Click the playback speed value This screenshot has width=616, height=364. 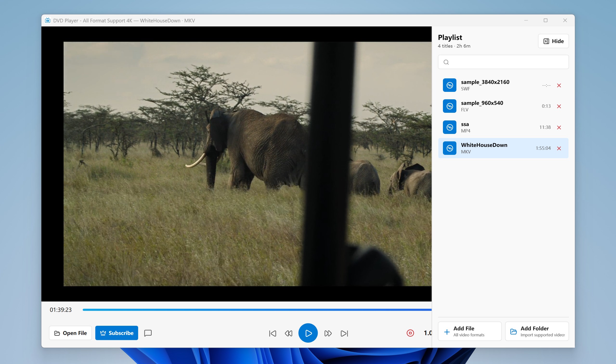click(x=428, y=333)
